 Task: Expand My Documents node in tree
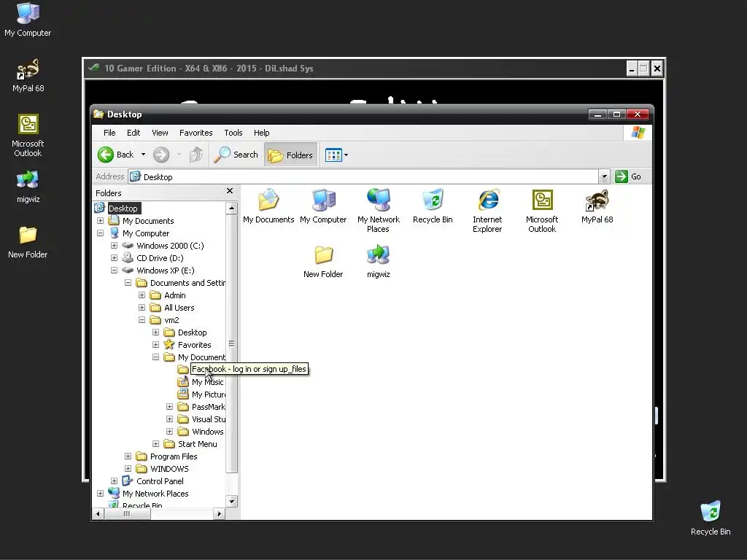point(100,220)
